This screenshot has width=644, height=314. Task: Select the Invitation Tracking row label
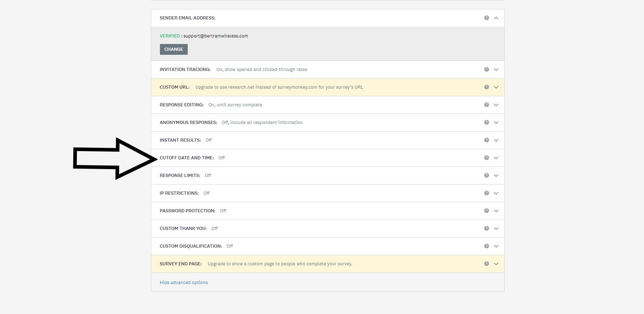coord(185,70)
